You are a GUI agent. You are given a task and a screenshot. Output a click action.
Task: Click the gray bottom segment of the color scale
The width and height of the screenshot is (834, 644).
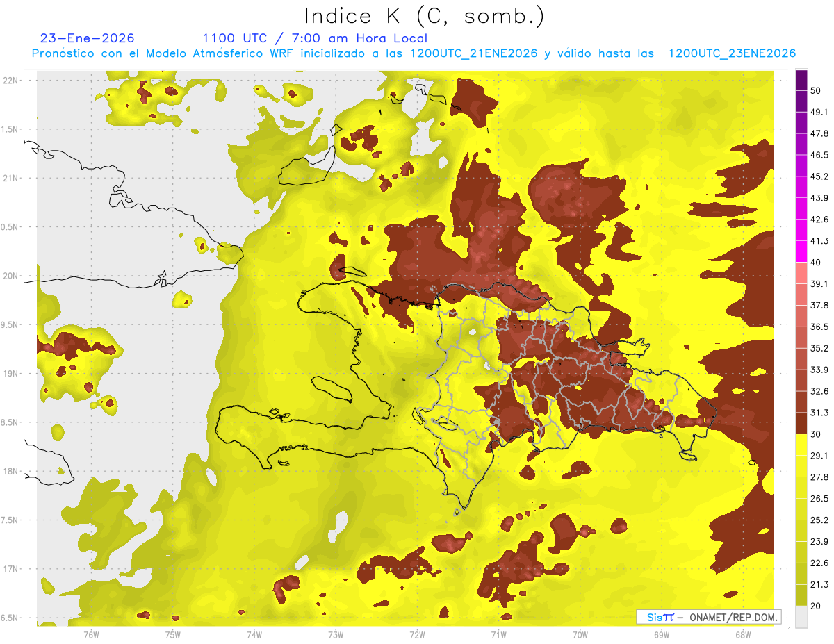click(x=801, y=616)
